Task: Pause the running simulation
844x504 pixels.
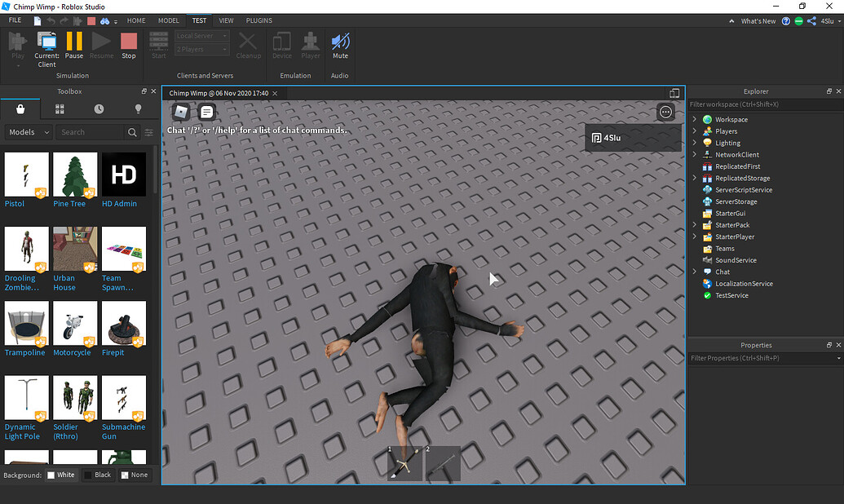Action: pyautogui.click(x=74, y=45)
